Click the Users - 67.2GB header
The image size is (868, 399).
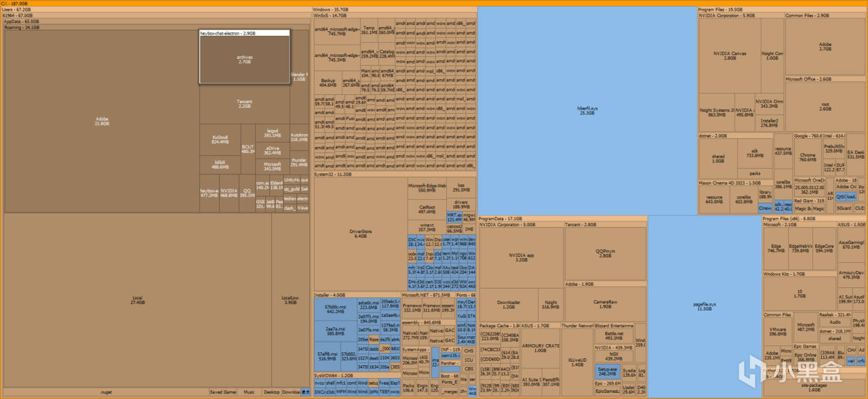156,9
